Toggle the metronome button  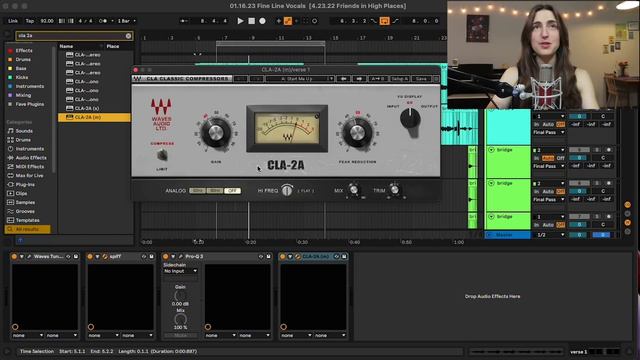(103, 21)
